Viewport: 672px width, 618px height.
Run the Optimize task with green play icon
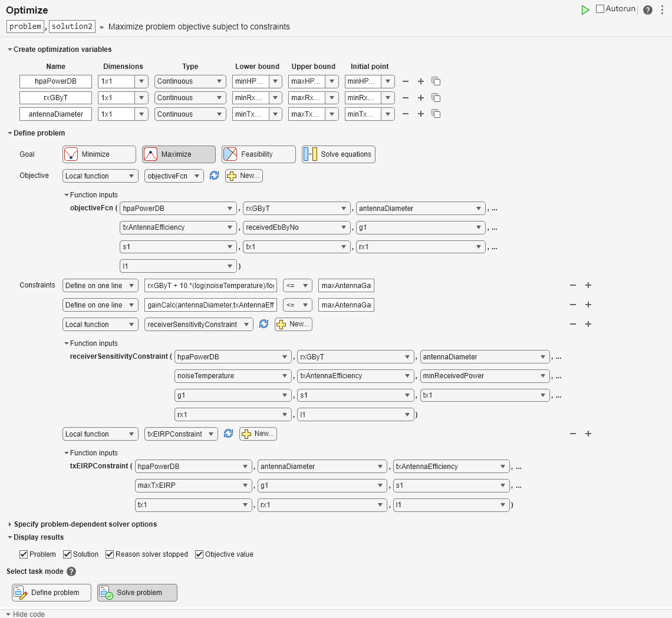click(x=585, y=10)
